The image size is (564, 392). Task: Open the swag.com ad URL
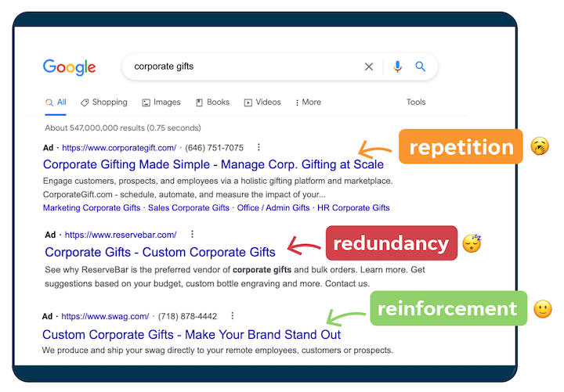(105, 316)
